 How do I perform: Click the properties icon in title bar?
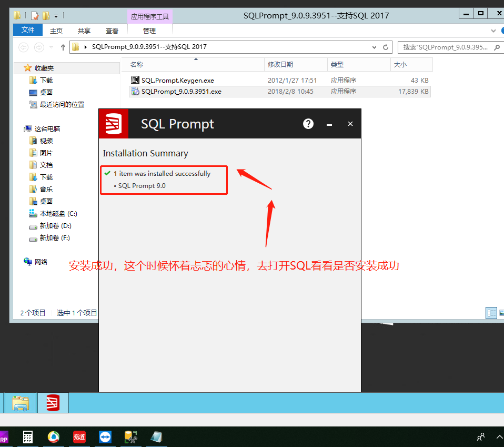coord(35,15)
